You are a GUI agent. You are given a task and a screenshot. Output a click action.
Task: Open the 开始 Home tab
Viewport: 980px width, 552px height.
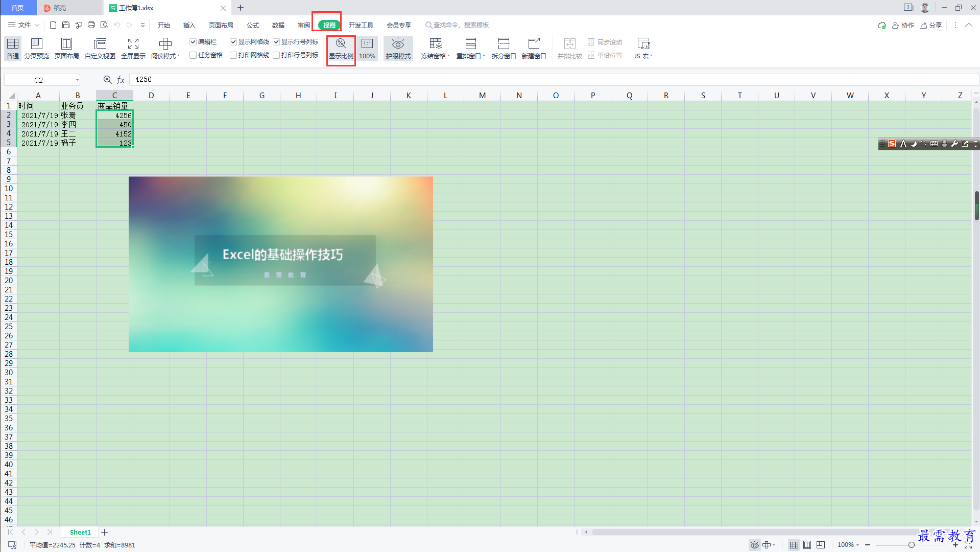[164, 25]
